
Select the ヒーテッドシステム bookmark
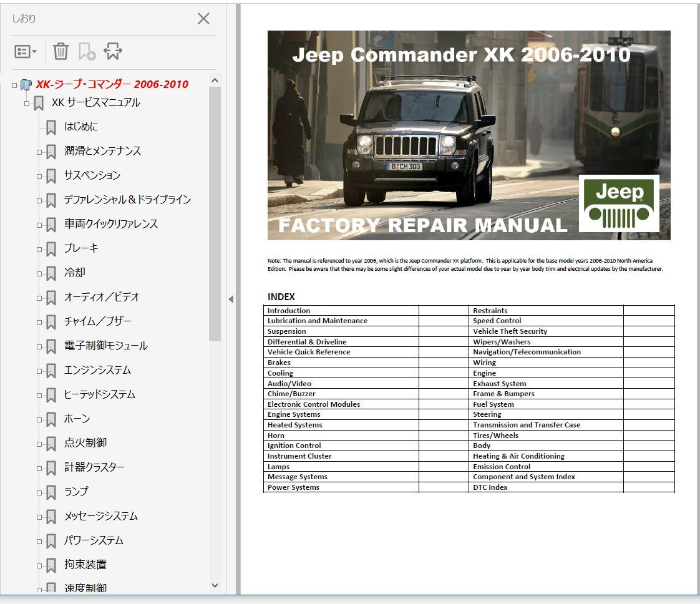click(99, 394)
